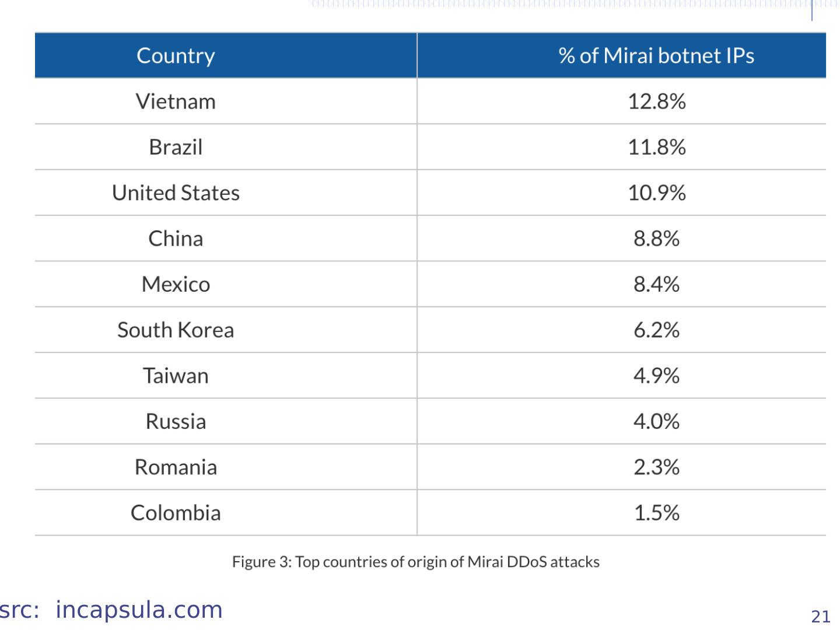Select the Brazil row label
The width and height of the screenshot is (840, 630).
(x=176, y=147)
